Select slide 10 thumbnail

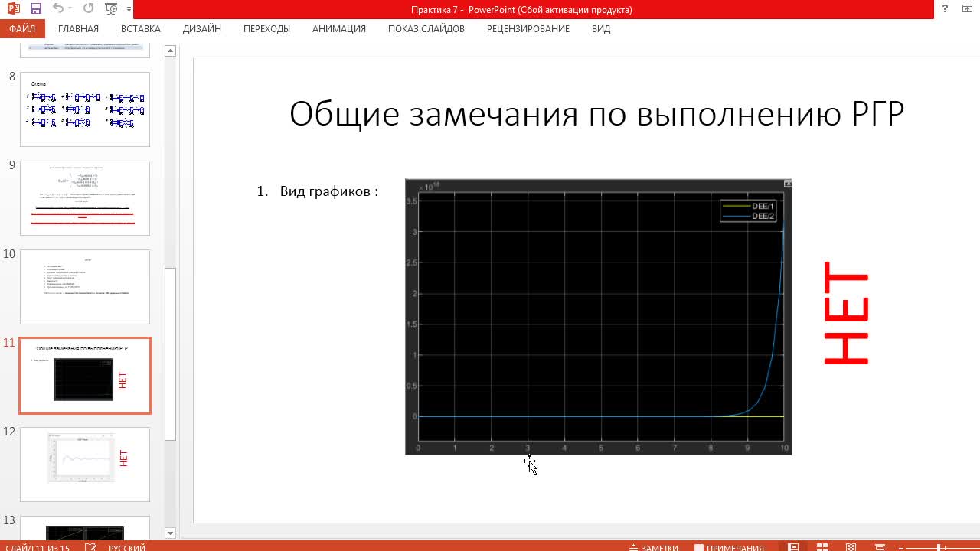click(x=85, y=287)
